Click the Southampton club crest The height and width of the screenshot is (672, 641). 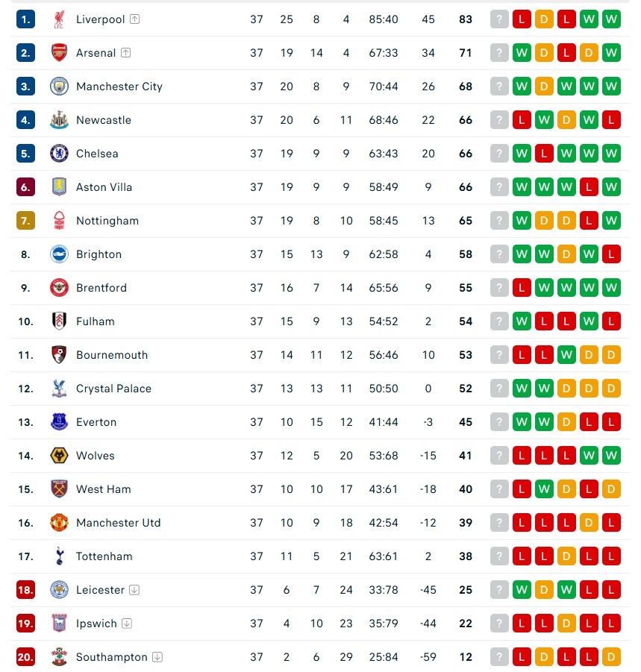[x=59, y=657]
